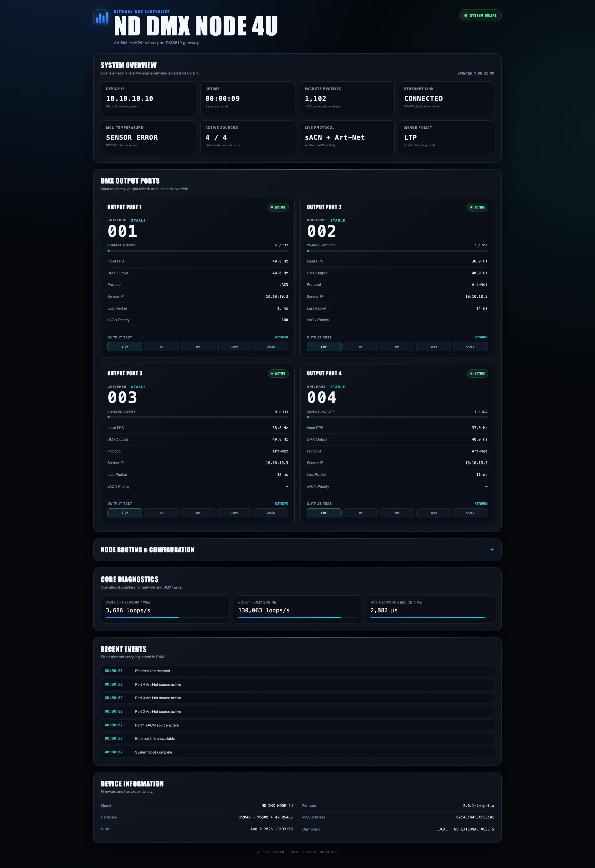
Task: Click MAC address 02:4E:44:34:55:01
Action: click(x=475, y=817)
